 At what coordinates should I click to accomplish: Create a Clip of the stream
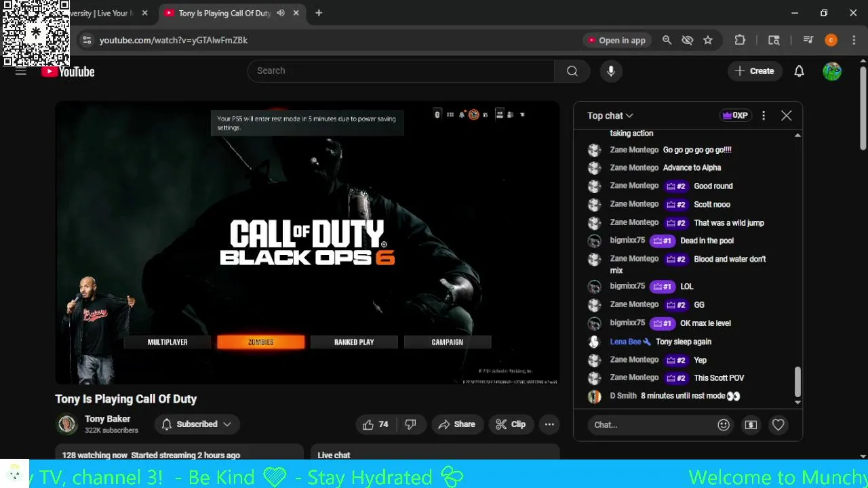click(511, 424)
